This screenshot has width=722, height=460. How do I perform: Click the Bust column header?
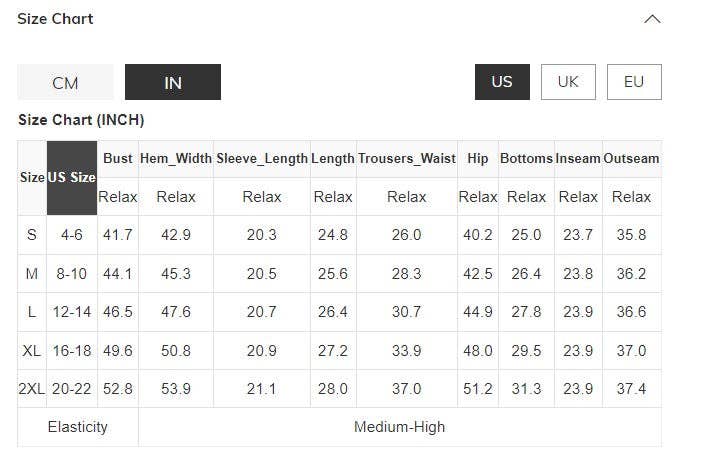tap(118, 159)
